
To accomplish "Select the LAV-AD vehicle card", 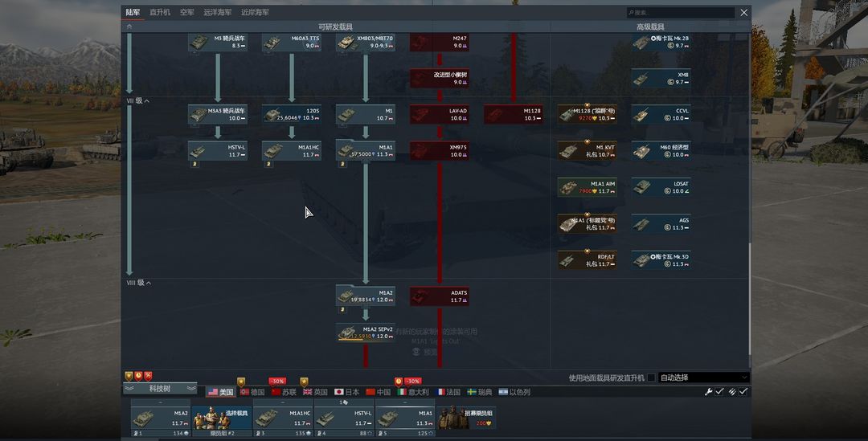I will coord(440,115).
